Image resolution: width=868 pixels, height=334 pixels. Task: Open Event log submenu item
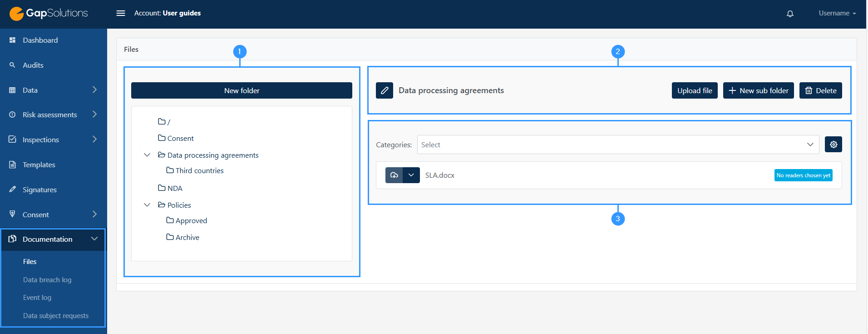(x=37, y=297)
